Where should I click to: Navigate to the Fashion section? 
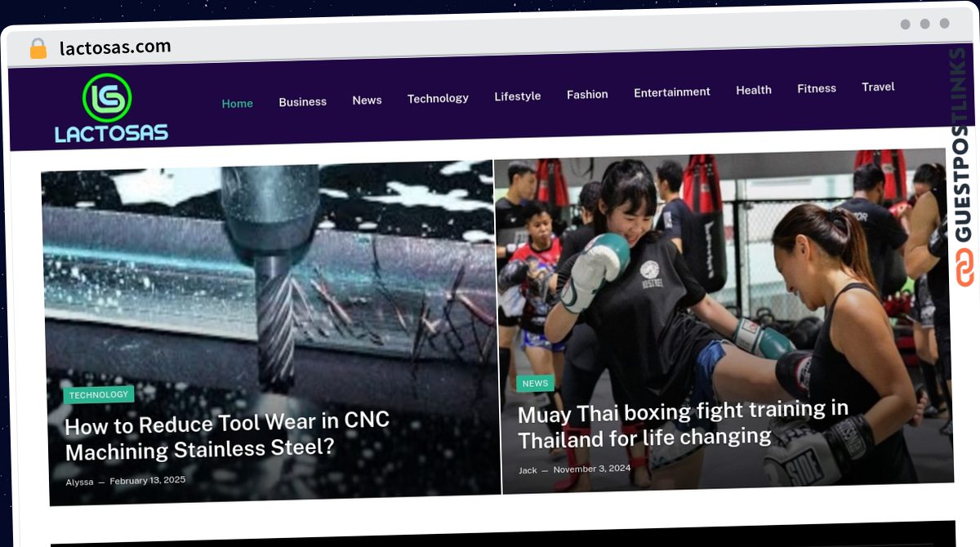point(587,95)
